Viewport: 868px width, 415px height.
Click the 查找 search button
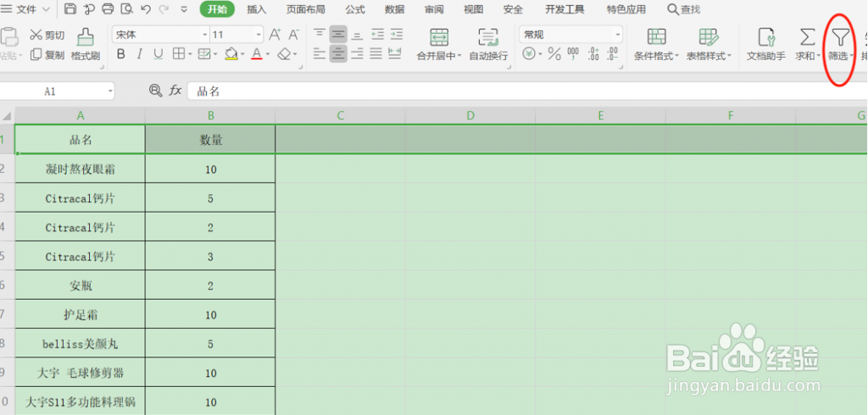tap(684, 9)
